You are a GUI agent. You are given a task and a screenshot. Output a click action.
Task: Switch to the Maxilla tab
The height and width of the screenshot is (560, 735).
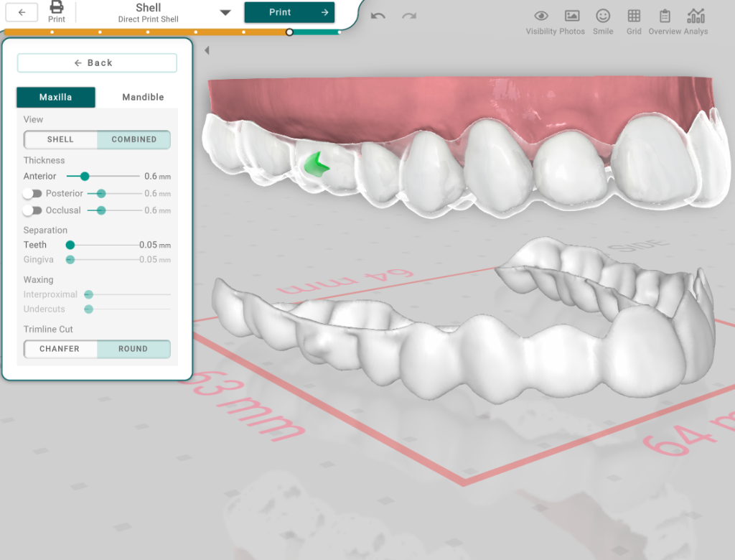[x=55, y=98]
